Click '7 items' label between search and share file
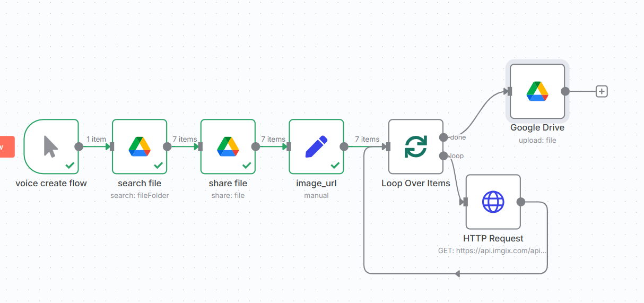Image resolution: width=644 pixels, height=303 pixels. click(185, 139)
